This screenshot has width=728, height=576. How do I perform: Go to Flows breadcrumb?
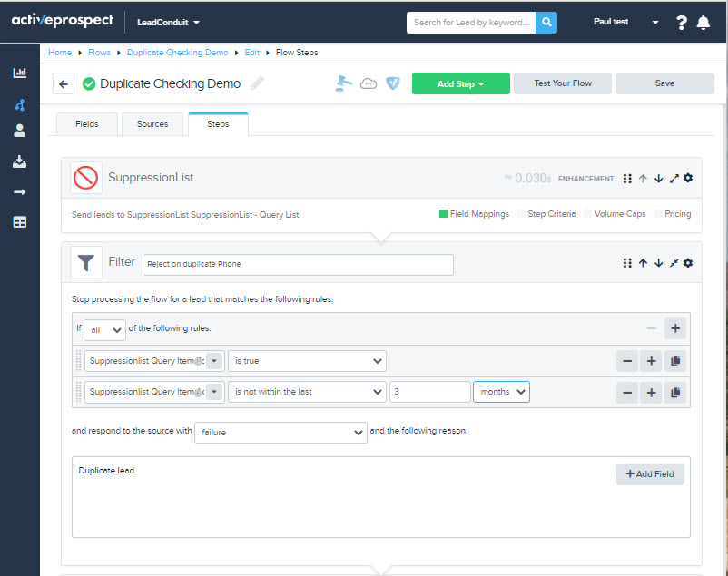(99, 53)
